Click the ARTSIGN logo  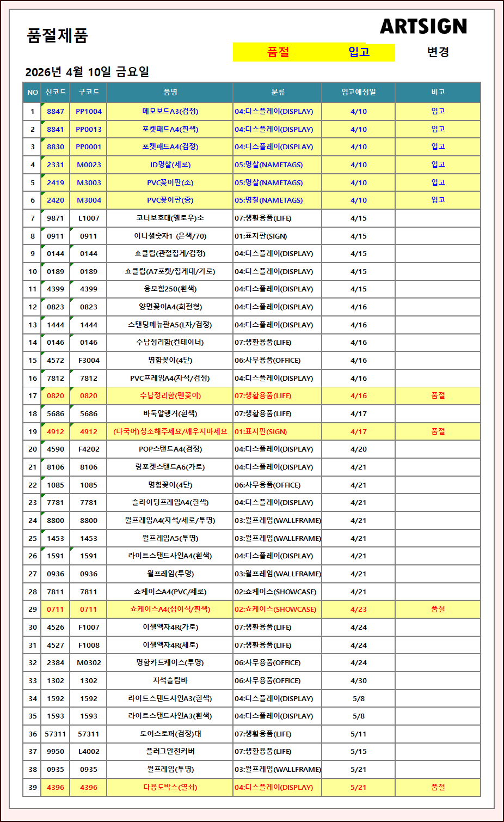423,26
